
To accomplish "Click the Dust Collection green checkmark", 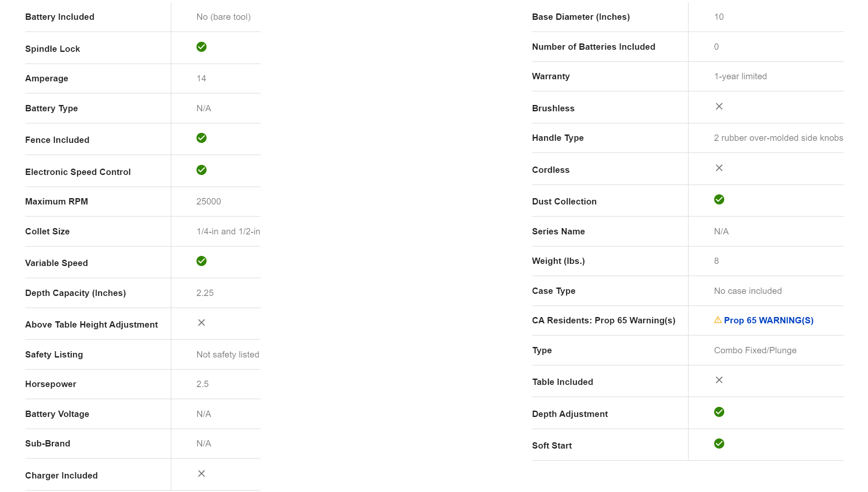I will [719, 199].
